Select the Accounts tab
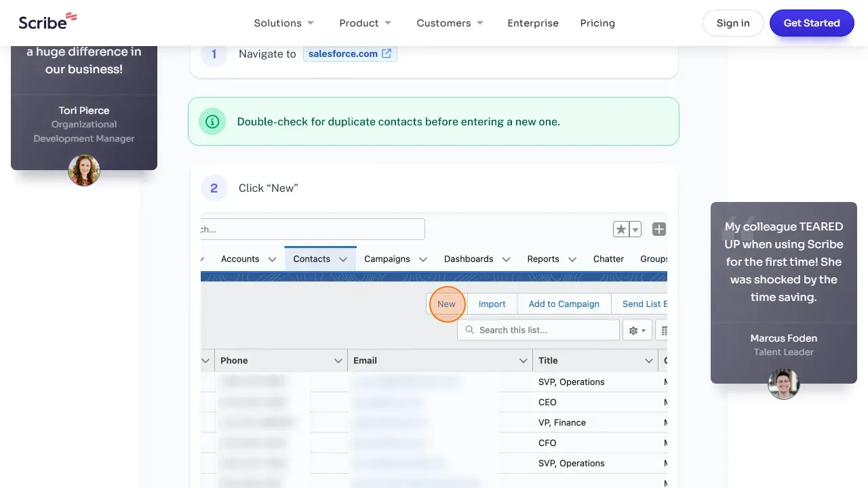Viewport: 868px width, 488px height. (240, 259)
